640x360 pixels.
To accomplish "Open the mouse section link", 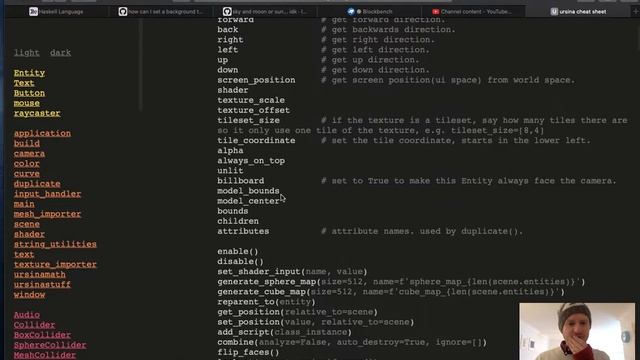I will [27, 103].
